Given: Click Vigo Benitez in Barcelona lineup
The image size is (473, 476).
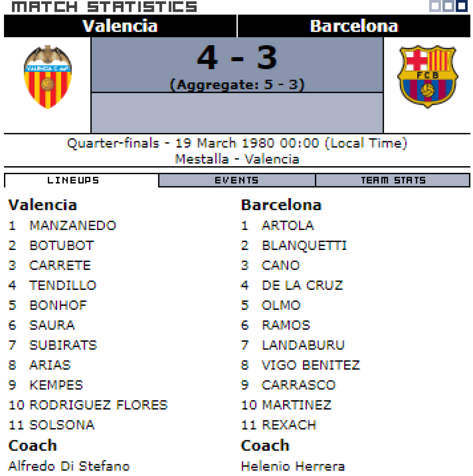Looking at the screenshot, I should click(x=311, y=365).
